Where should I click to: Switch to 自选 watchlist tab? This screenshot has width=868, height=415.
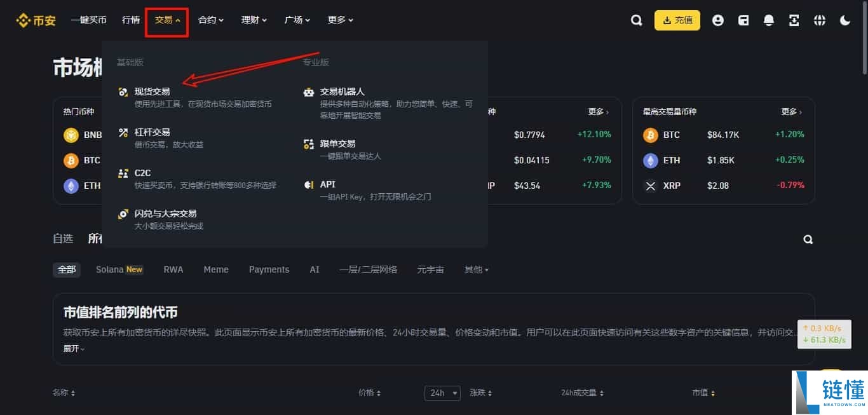click(63, 239)
